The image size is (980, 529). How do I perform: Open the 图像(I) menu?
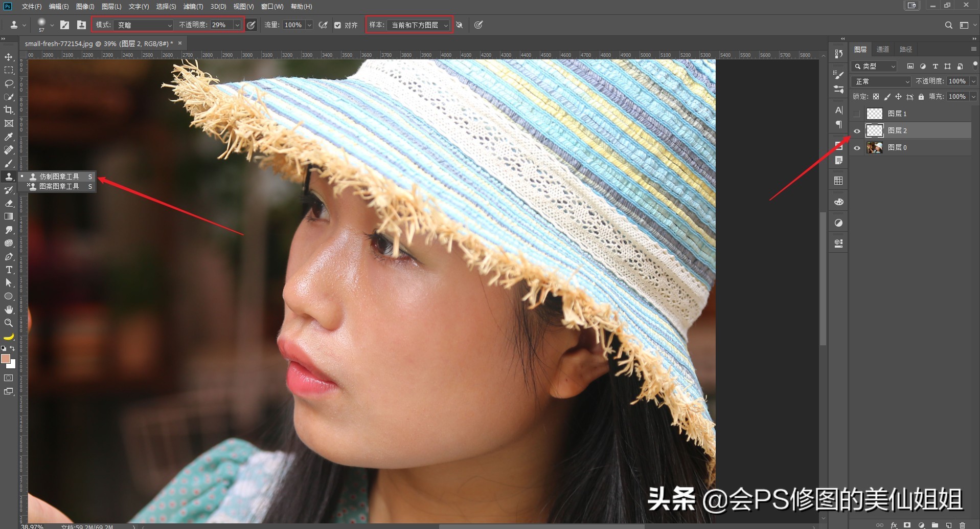pos(85,7)
